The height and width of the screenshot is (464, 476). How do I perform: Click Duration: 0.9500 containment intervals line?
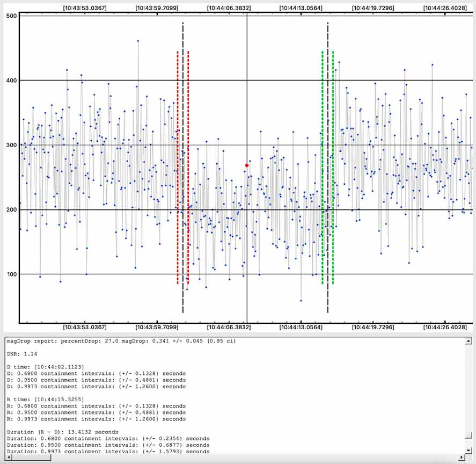[108, 445]
